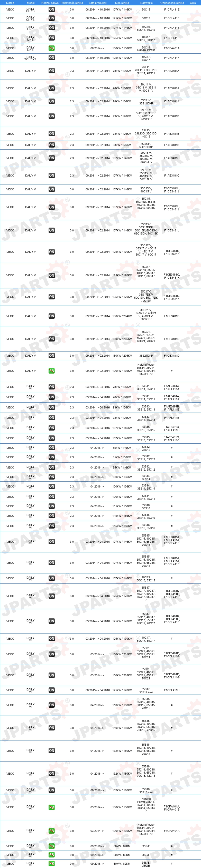Click the ON icon in the 33S14, 35S14 two-body row
The width and height of the screenshot is (201, 868).
(51, 477)
